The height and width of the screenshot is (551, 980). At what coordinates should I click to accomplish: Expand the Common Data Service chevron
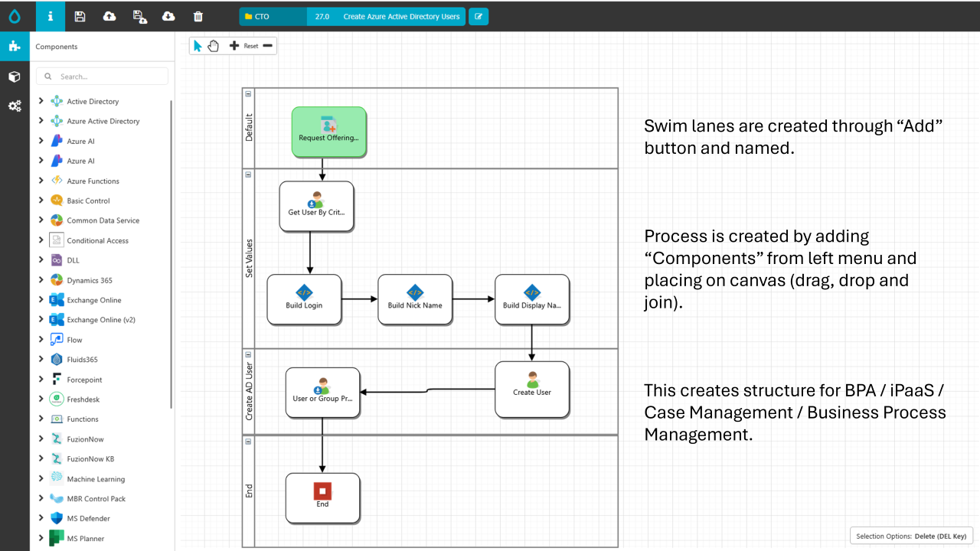coord(41,220)
